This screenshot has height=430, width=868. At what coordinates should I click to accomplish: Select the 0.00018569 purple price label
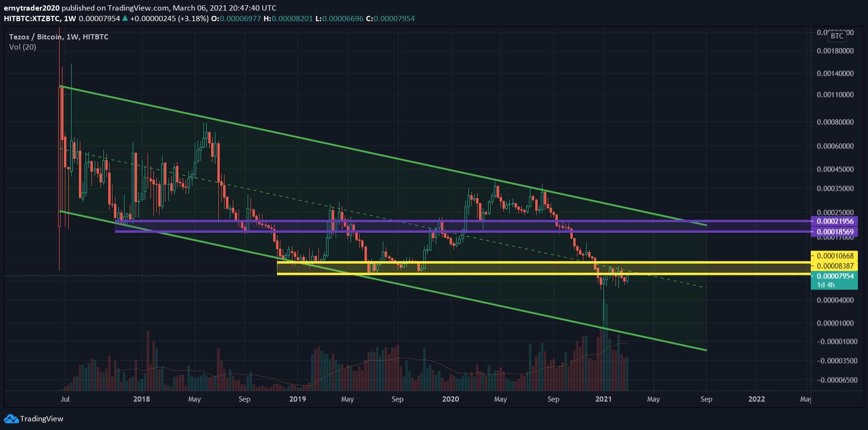(x=834, y=232)
